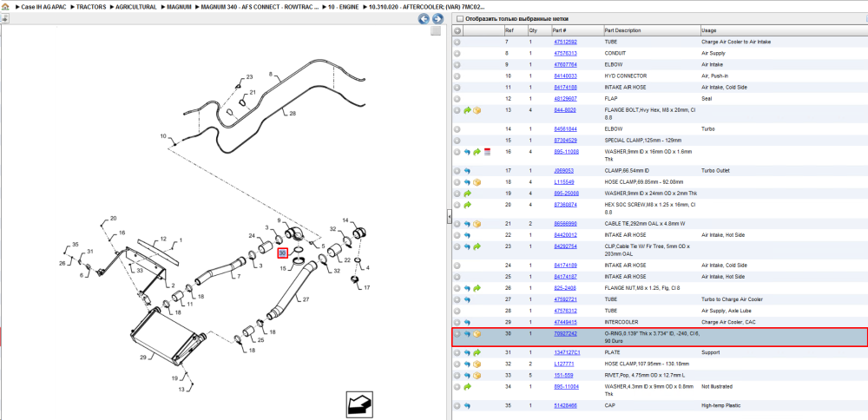The height and width of the screenshot is (420, 868).
Task: Click green arrow icon on row 23
Action: tap(477, 246)
